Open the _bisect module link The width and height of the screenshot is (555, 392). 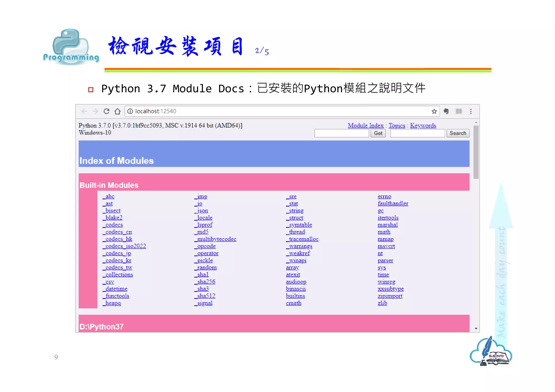click(x=112, y=211)
